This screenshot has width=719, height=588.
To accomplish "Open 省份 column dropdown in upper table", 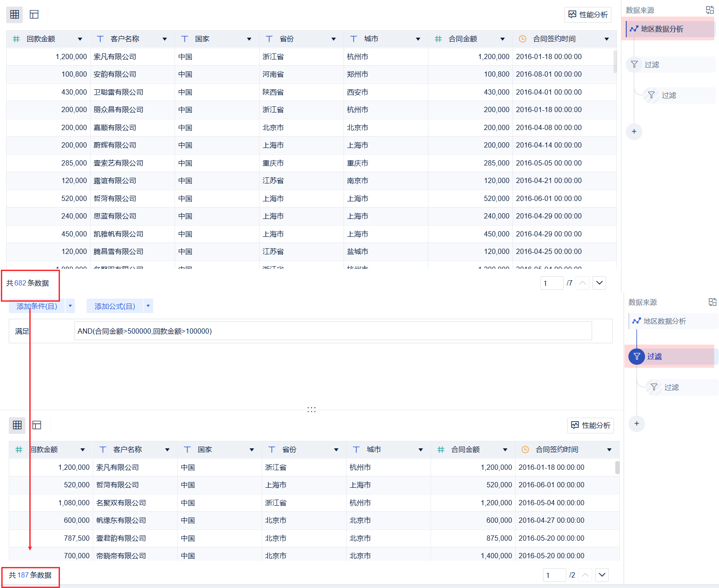I will [x=333, y=39].
